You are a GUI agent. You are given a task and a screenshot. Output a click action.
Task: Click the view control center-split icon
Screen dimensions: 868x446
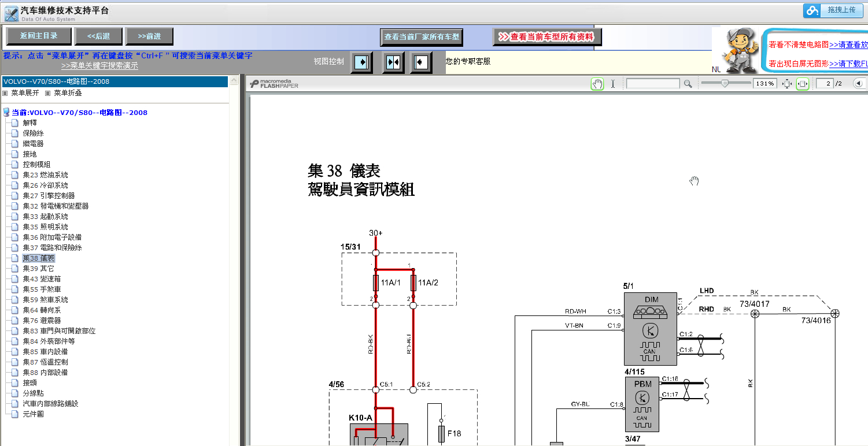393,62
